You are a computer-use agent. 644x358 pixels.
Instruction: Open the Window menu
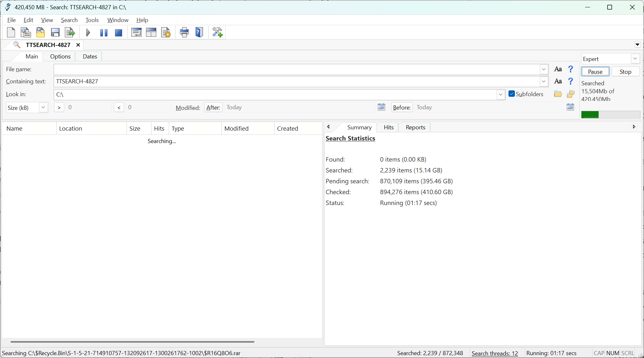tap(118, 20)
